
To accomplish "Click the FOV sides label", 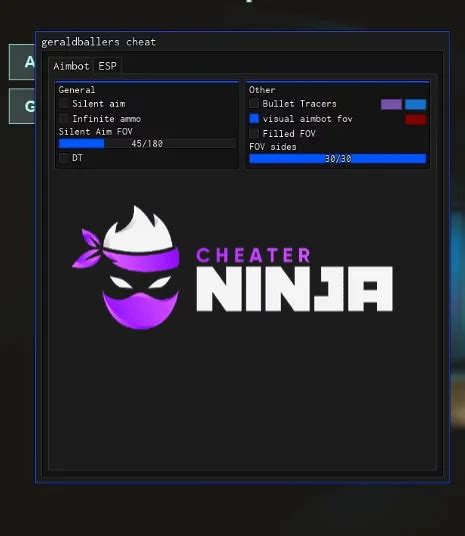I will (x=273, y=147).
